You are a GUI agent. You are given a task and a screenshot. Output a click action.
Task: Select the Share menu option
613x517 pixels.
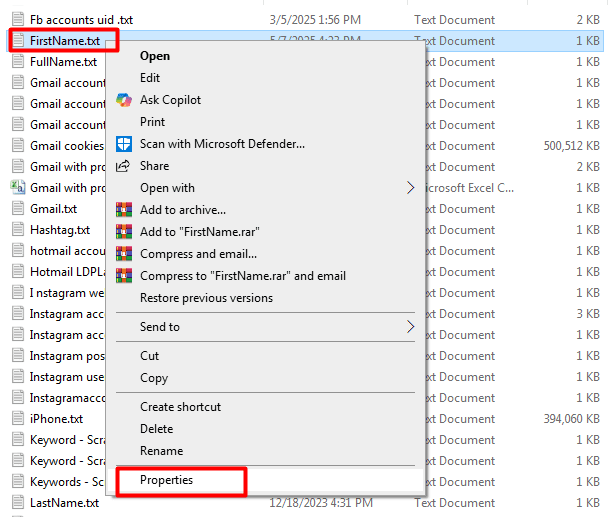(x=154, y=166)
